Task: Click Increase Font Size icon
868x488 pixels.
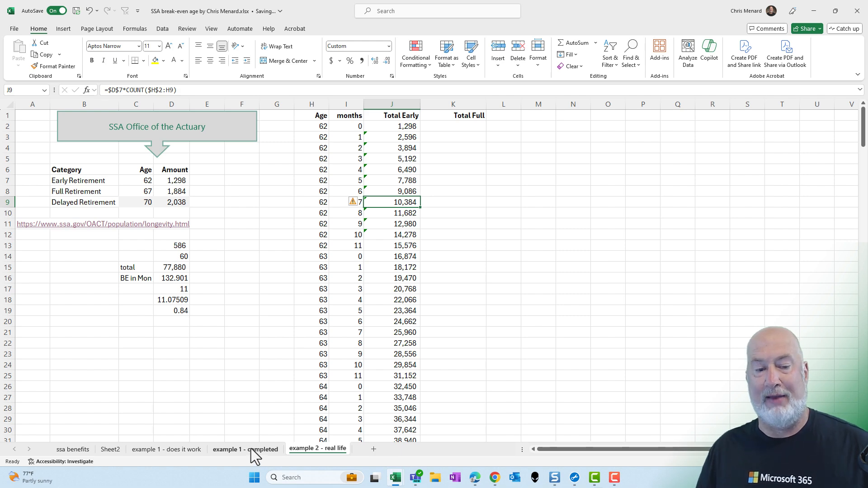Action: click(169, 46)
